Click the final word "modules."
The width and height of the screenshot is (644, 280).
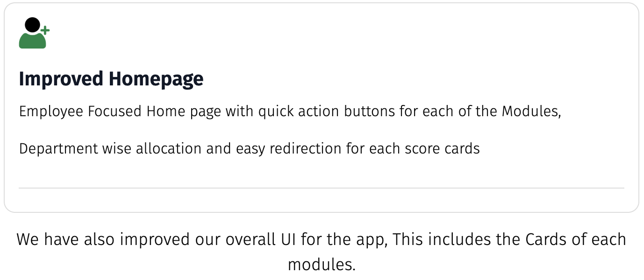(x=322, y=265)
